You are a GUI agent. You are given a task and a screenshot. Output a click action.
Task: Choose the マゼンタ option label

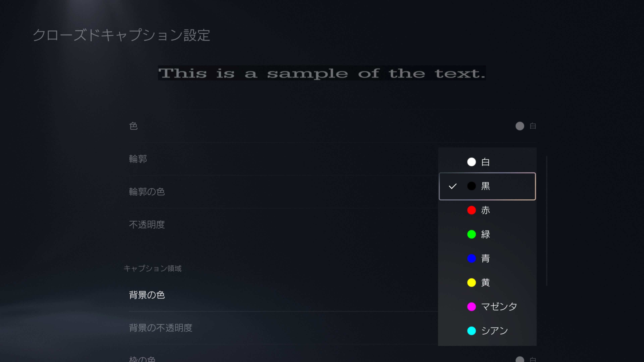[x=499, y=307]
